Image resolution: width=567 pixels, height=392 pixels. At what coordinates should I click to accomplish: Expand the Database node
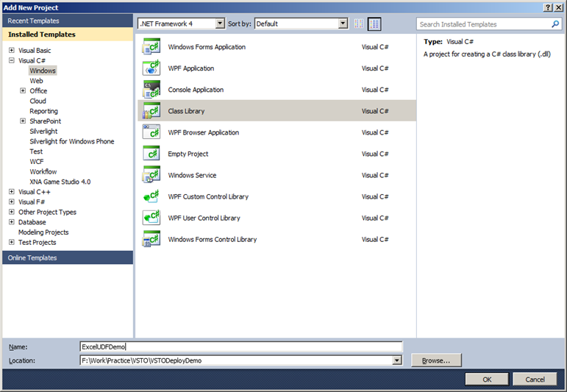12,222
